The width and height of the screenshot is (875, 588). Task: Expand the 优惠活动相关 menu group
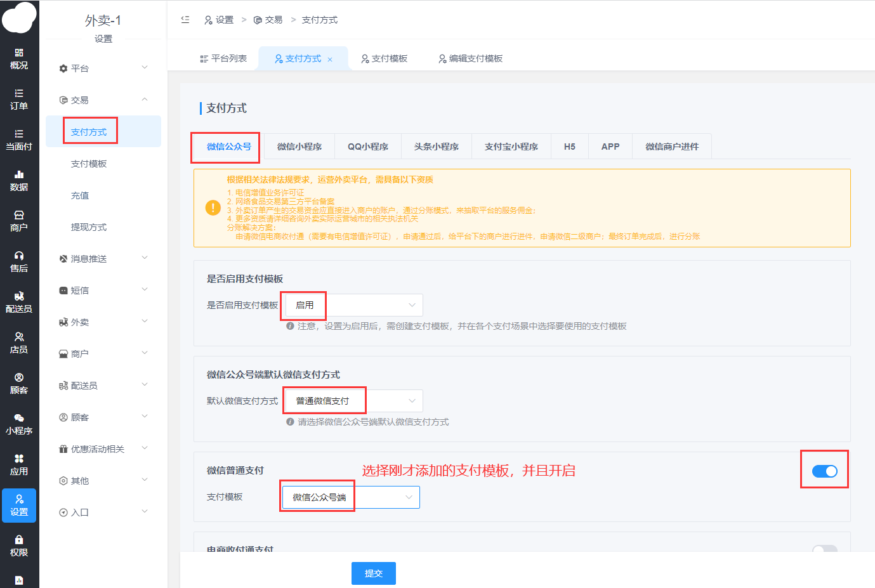coord(103,448)
